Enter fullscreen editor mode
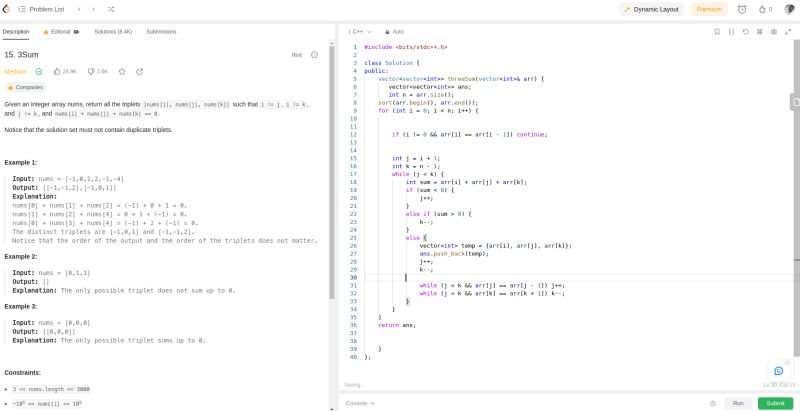Viewport: 800px width, 411px height. (x=788, y=32)
